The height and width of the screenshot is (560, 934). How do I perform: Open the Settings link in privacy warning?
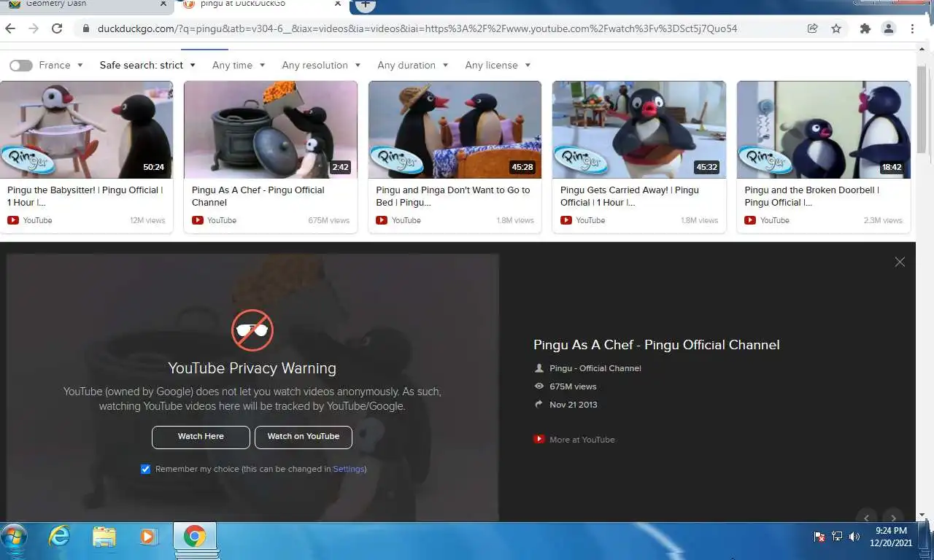click(x=348, y=469)
